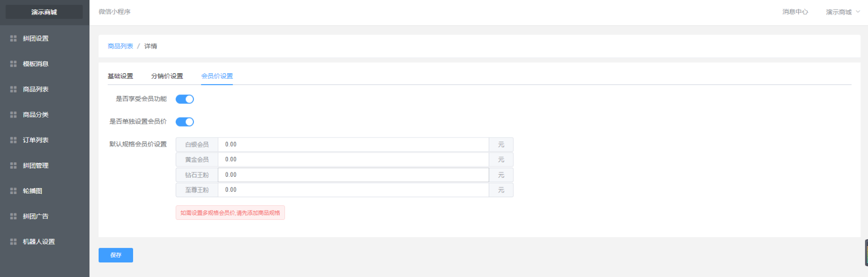Viewport: 868px width, 277px height.
Task: Click the grid icon beside 轮播图
Action: click(x=13, y=191)
